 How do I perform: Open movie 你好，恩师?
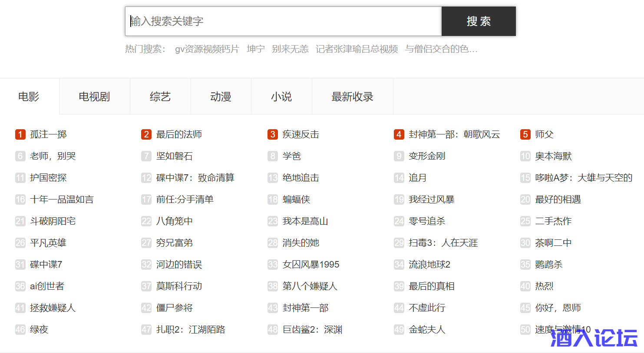(x=558, y=308)
